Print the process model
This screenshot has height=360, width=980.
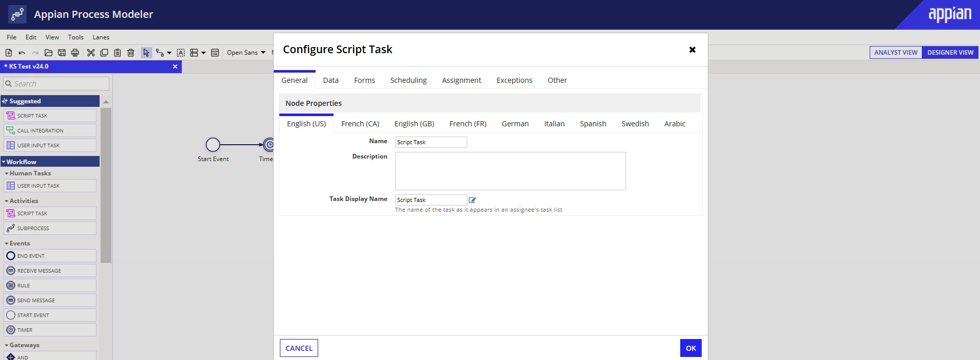[75, 53]
